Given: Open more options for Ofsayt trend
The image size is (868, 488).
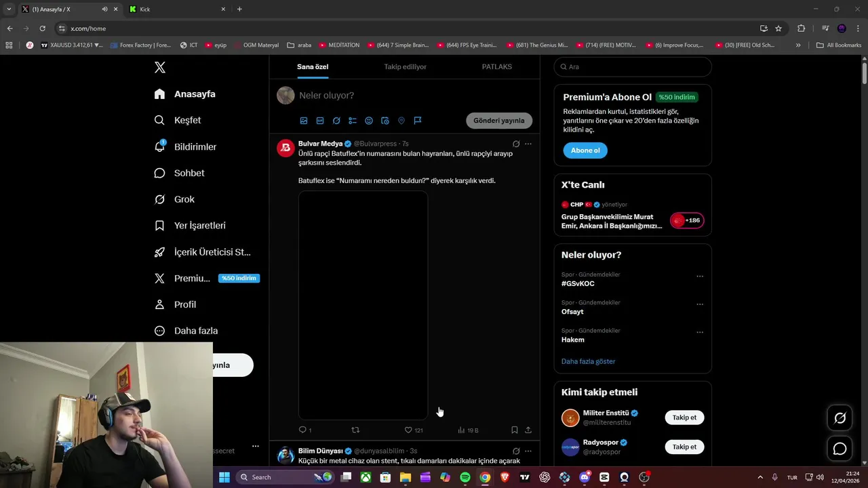Looking at the screenshot, I should pyautogui.click(x=700, y=304).
